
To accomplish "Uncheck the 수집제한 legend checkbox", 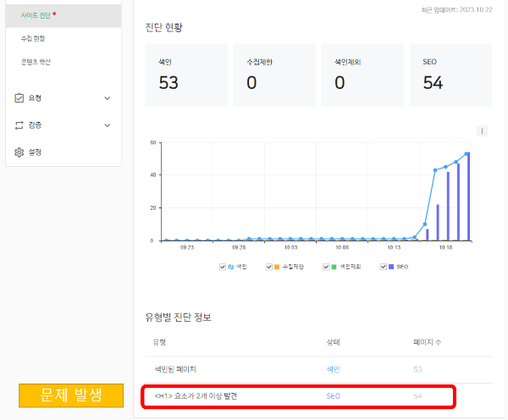I will point(269,267).
